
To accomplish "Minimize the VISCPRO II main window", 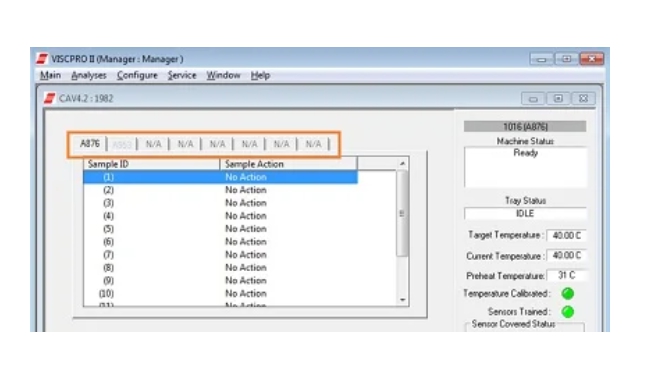I will [542, 59].
